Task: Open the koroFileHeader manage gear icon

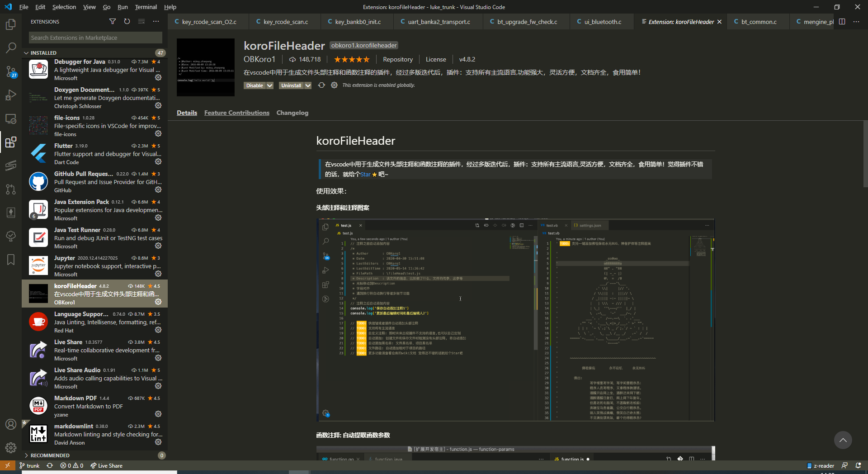Action: [x=334, y=85]
